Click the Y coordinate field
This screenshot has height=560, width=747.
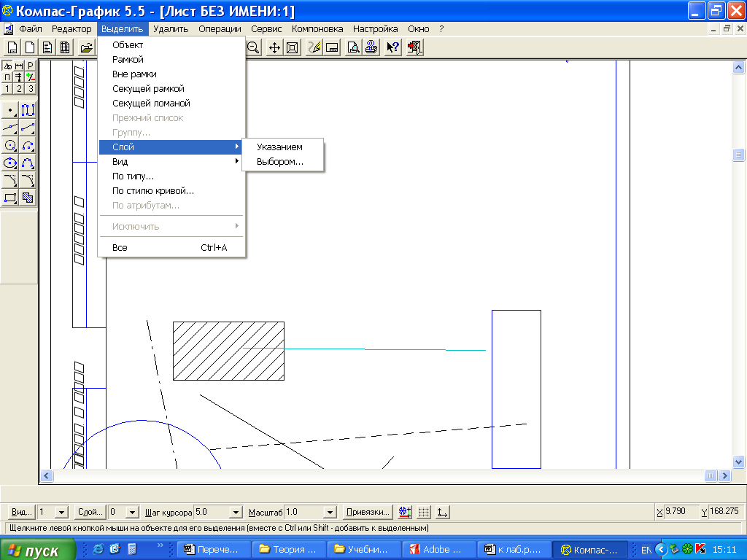pos(726,511)
